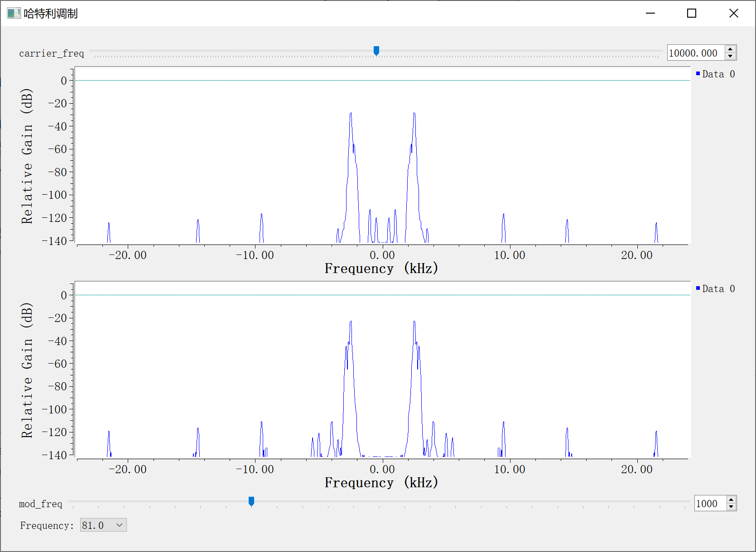Maximize the 哈特利调制 window
Image resolution: width=756 pixels, height=552 pixels.
(691, 13)
